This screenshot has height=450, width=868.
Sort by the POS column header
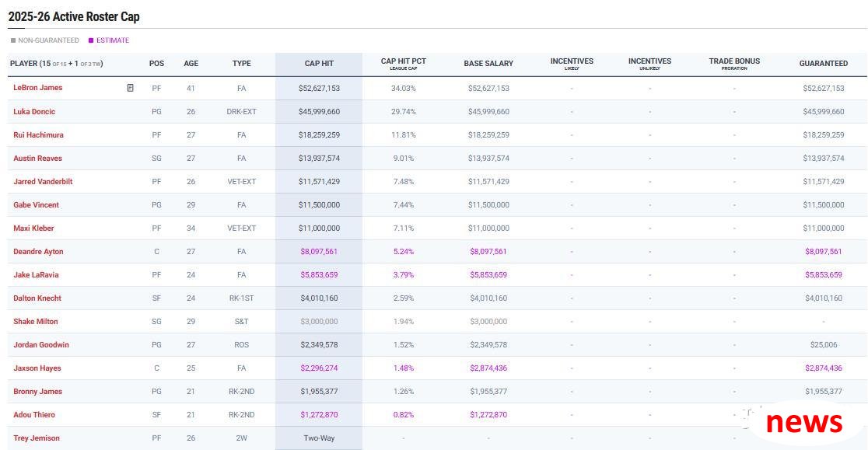[156, 64]
